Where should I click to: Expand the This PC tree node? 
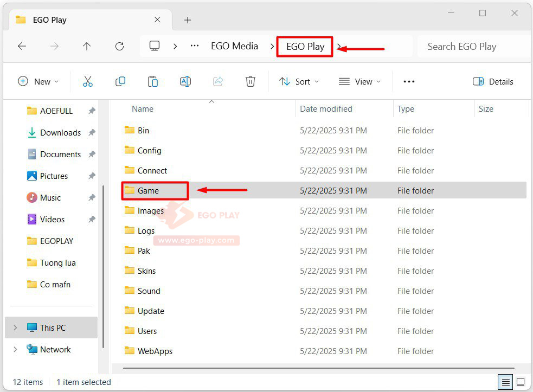coord(15,327)
